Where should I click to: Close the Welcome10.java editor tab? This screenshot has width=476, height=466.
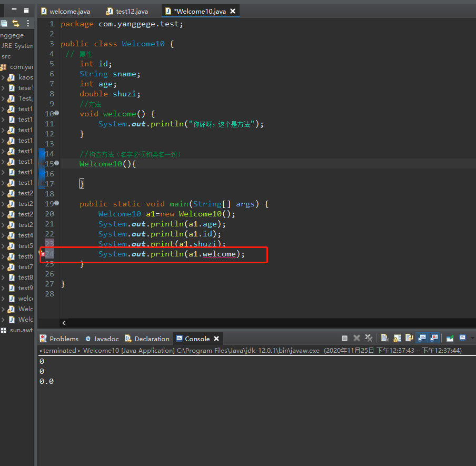pos(233,11)
